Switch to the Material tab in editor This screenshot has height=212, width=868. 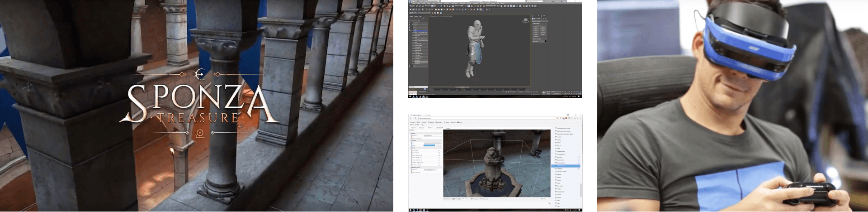[430, 128]
